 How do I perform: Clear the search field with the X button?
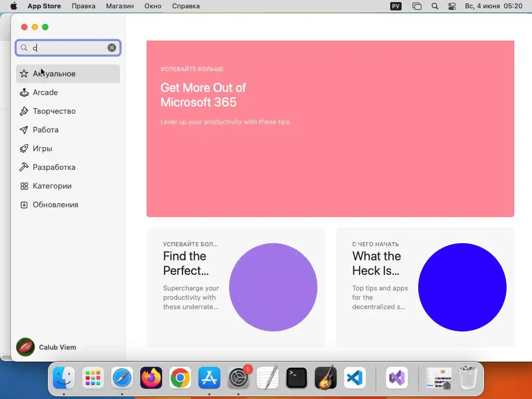[112, 48]
